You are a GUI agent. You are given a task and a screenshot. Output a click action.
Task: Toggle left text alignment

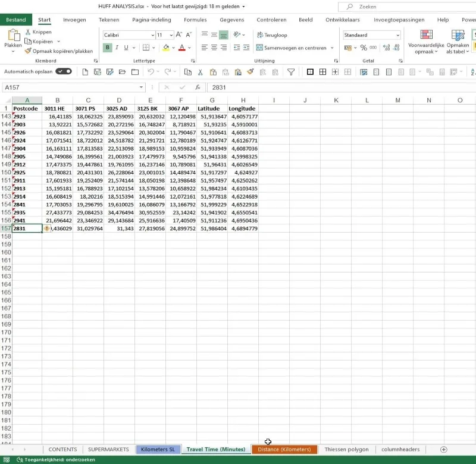click(x=205, y=48)
